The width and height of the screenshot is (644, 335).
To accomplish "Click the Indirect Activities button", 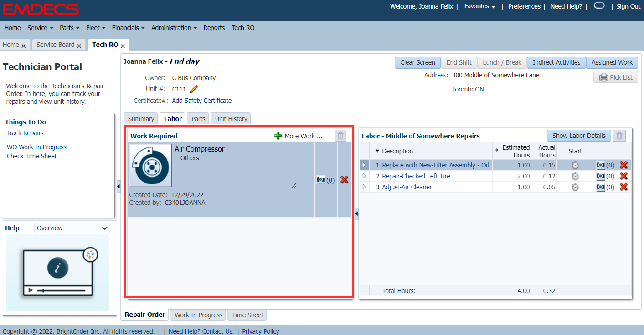I will [556, 62].
